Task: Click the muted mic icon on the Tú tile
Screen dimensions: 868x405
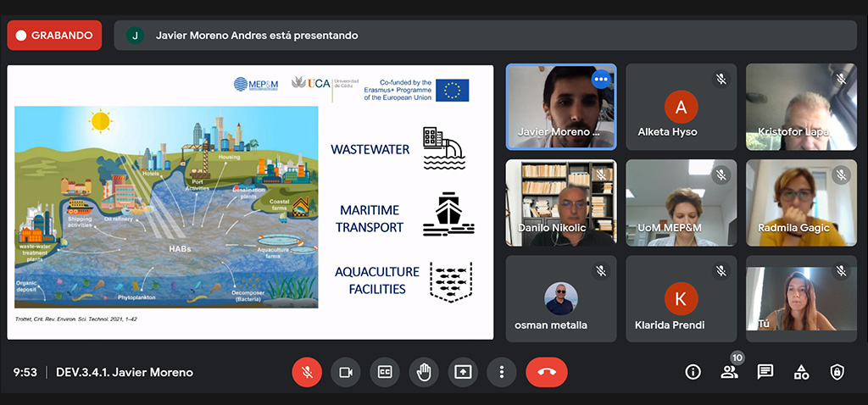Action: click(x=841, y=271)
